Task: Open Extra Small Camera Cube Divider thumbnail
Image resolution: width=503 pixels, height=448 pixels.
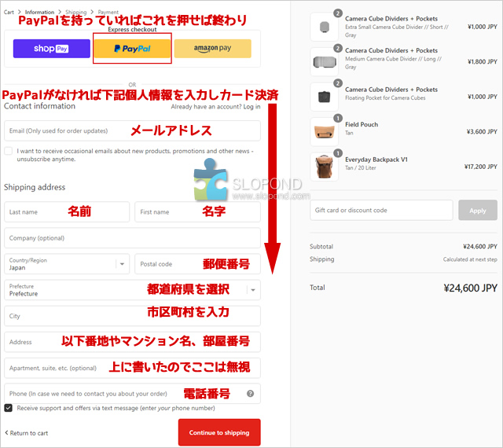Action: click(325, 27)
